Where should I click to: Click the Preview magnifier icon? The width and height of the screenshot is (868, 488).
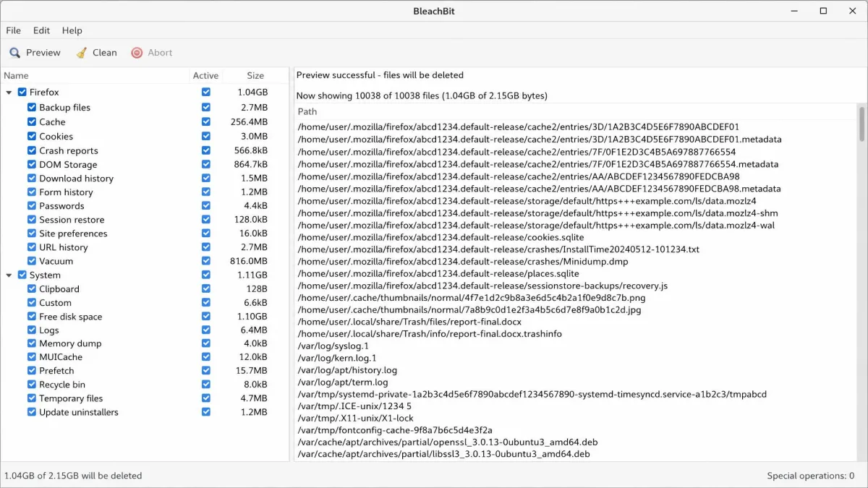coord(14,53)
